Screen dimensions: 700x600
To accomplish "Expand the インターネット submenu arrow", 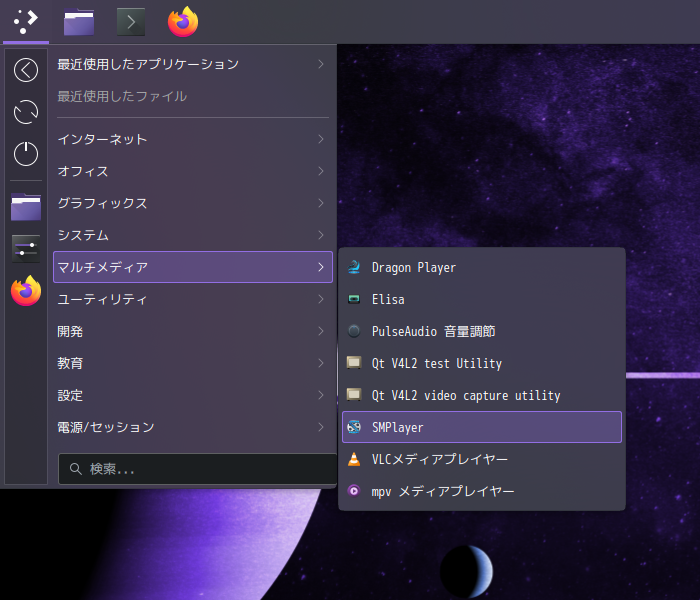I will tap(321, 139).
